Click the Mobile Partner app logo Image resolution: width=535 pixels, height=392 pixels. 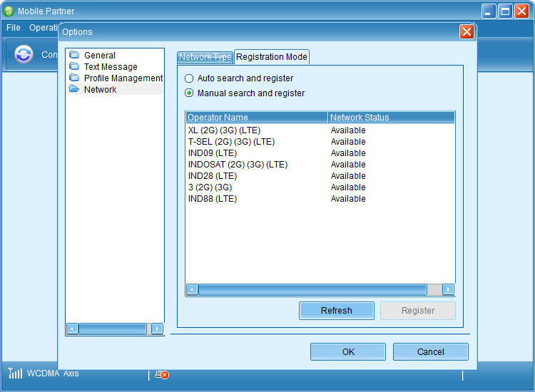[x=9, y=11]
